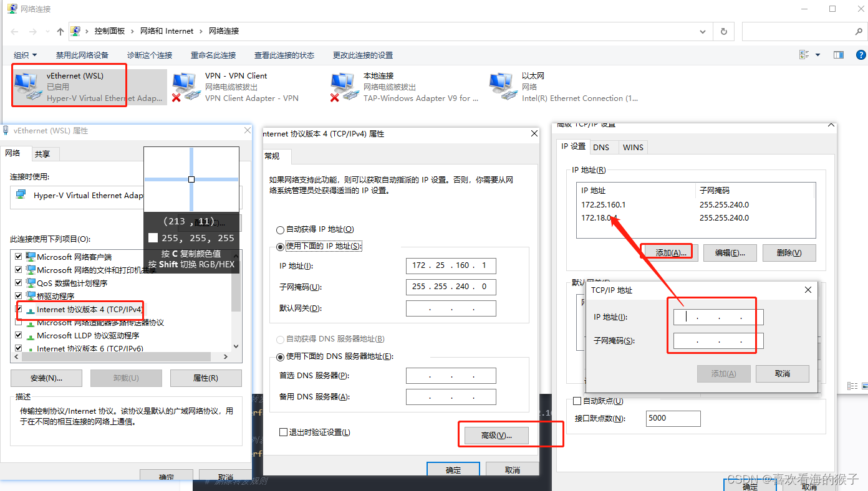Click the 安装(N)... button
The width and height of the screenshot is (868, 491).
coord(46,378)
